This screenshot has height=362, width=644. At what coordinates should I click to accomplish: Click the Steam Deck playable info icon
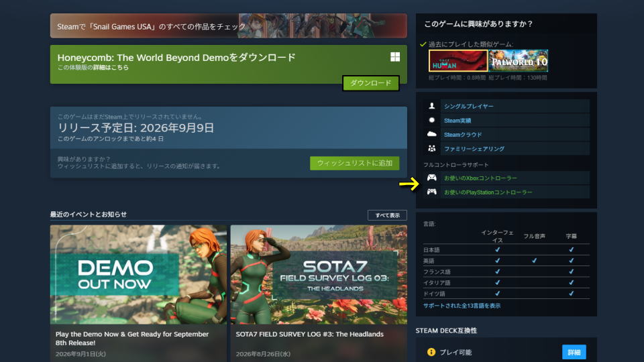(x=431, y=352)
